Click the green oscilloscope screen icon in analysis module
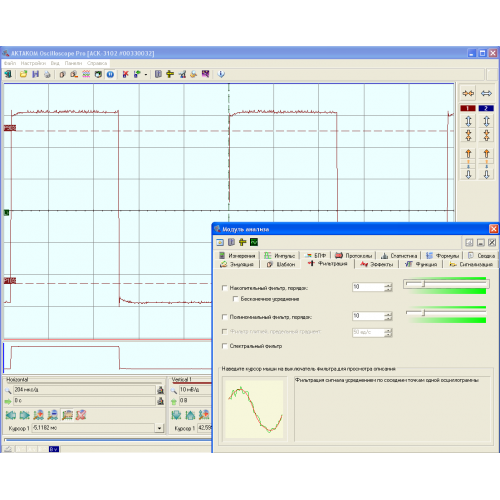 click(254, 242)
